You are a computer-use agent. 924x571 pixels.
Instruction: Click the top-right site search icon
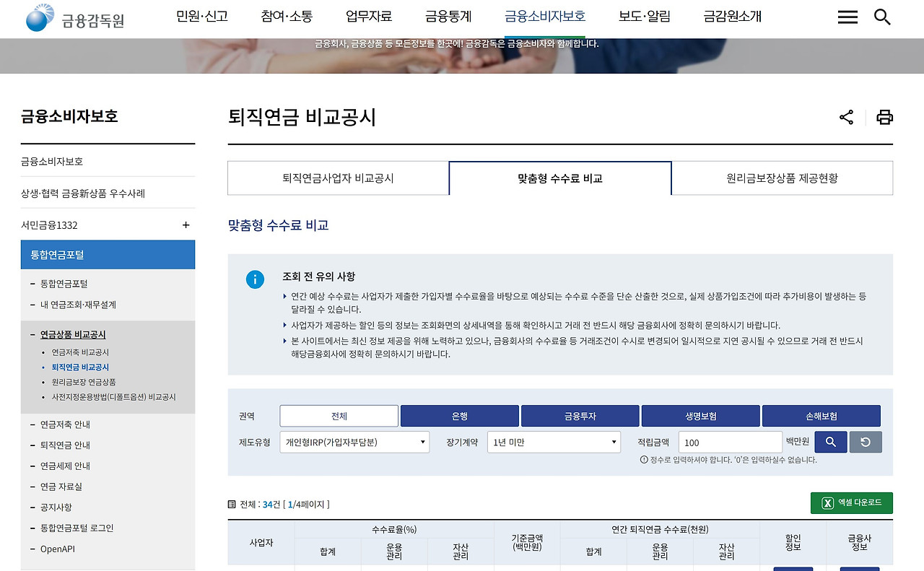(x=882, y=17)
